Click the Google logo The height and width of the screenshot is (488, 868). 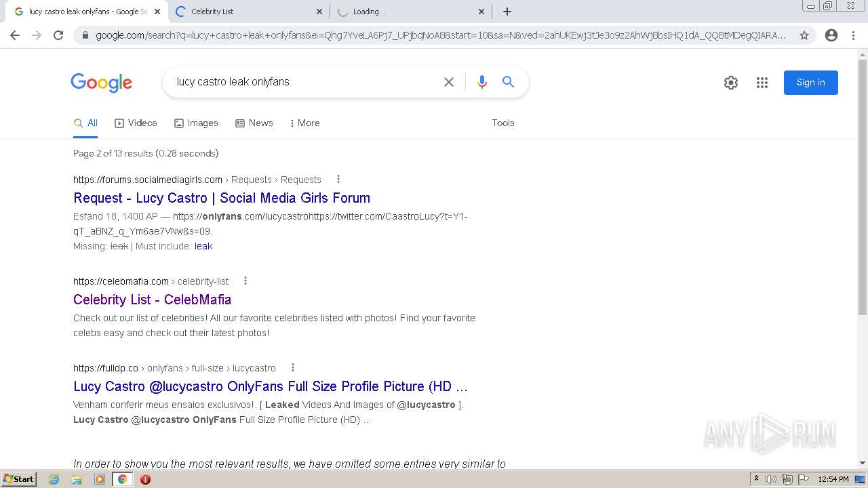pyautogui.click(x=102, y=83)
